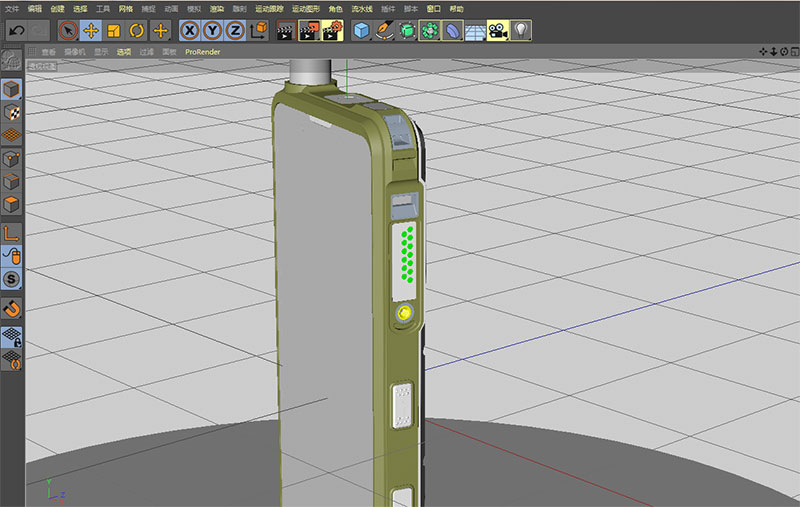This screenshot has height=507, width=800.
Task: Toggle the locked workplane button
Action: [11, 337]
